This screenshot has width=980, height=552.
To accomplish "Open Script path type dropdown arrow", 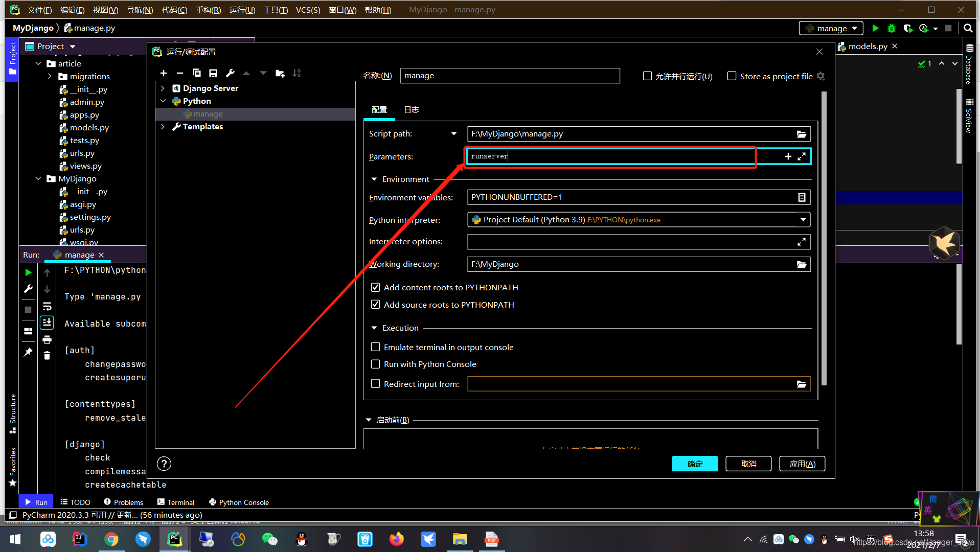I will (454, 134).
